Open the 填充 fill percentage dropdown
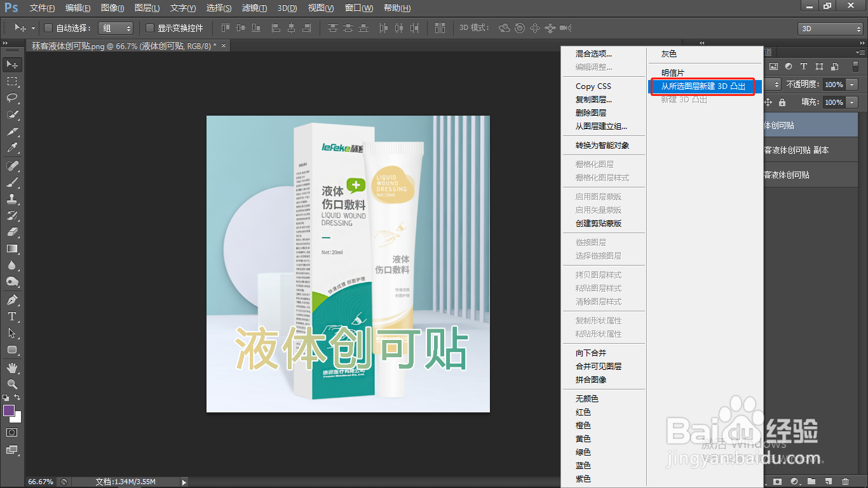Screen dimensions: 868x488 pos(851,102)
